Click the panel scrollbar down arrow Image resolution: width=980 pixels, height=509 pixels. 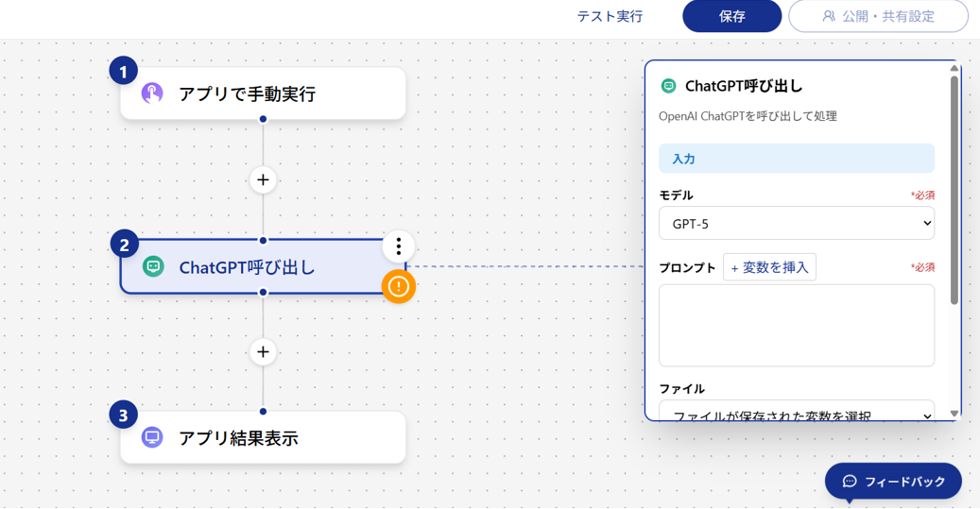(954, 413)
